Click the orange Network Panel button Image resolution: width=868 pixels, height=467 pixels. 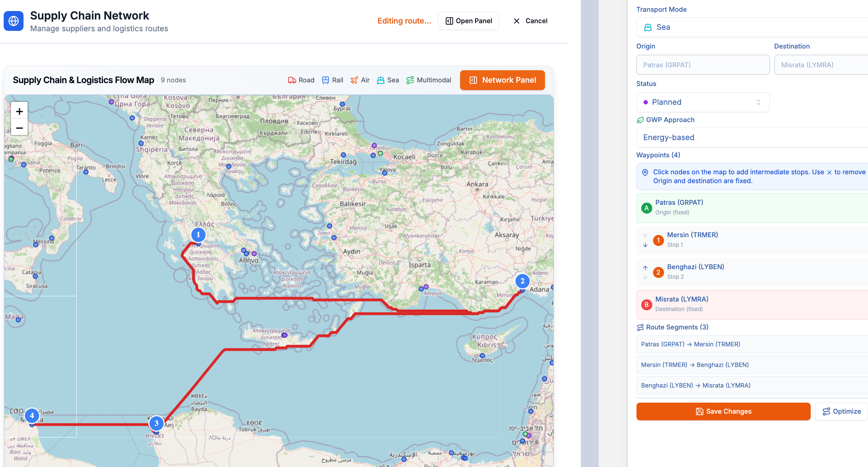[502, 80]
